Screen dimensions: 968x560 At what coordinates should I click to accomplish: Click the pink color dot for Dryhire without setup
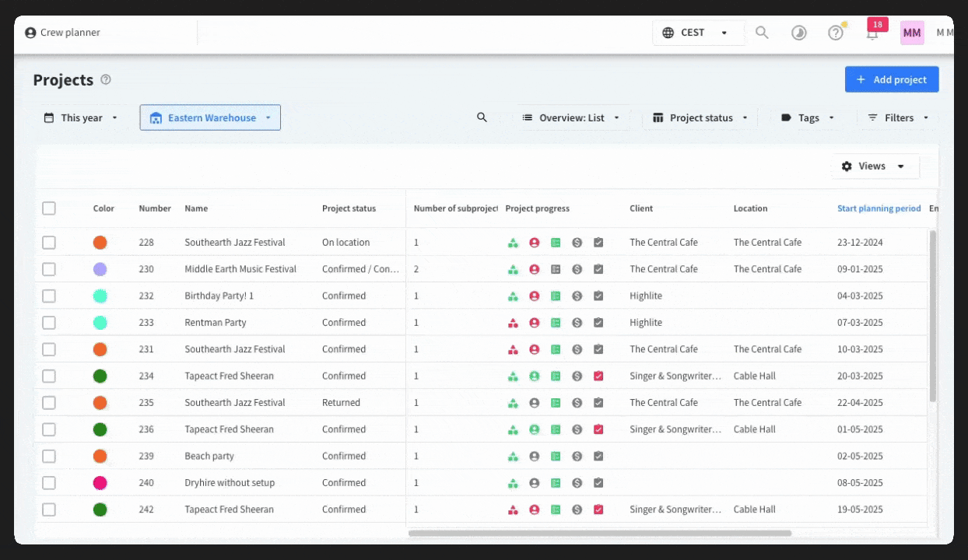tap(100, 483)
